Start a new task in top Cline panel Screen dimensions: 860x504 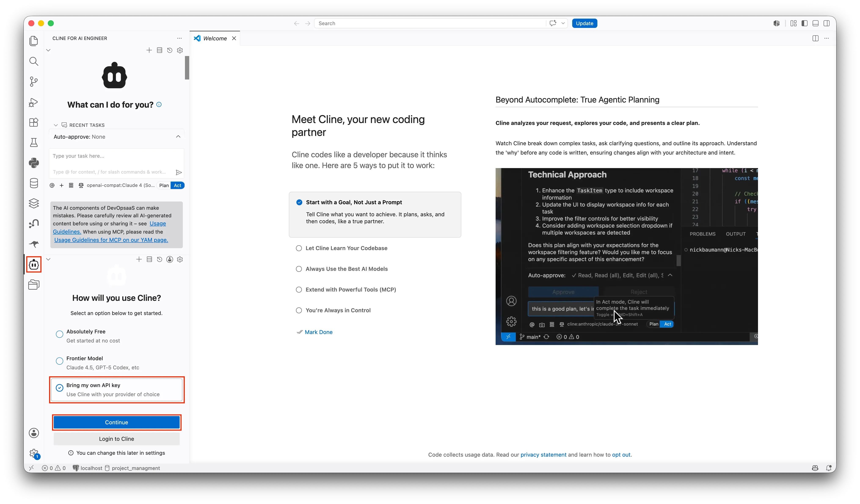pyautogui.click(x=149, y=50)
